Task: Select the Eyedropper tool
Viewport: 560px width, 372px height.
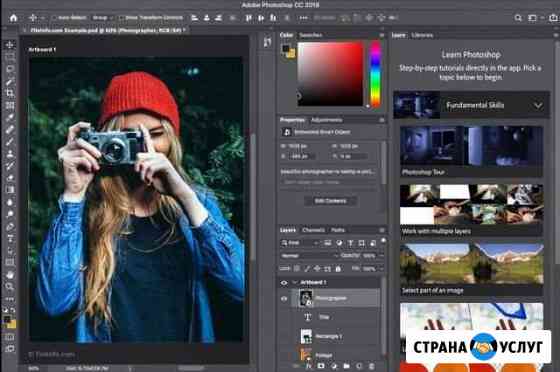Action: [x=10, y=117]
